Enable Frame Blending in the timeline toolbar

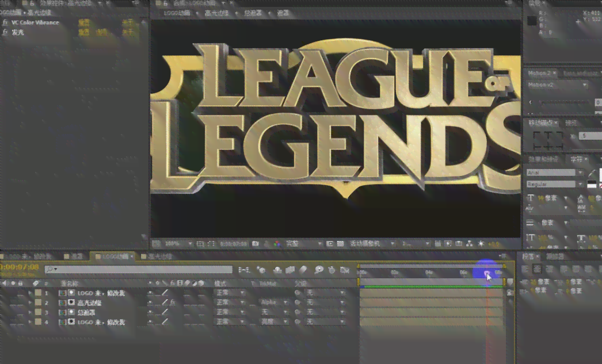click(x=290, y=270)
